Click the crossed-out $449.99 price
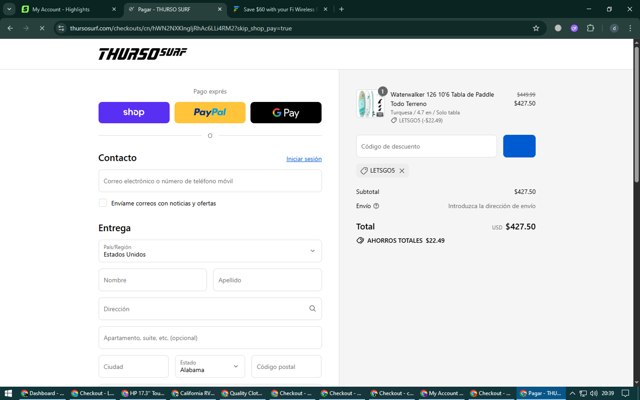 coord(526,95)
